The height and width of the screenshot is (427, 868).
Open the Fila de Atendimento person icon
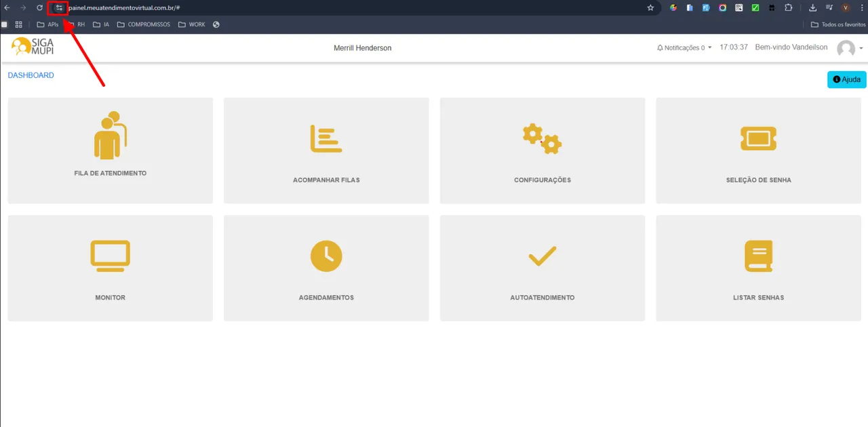(110, 136)
